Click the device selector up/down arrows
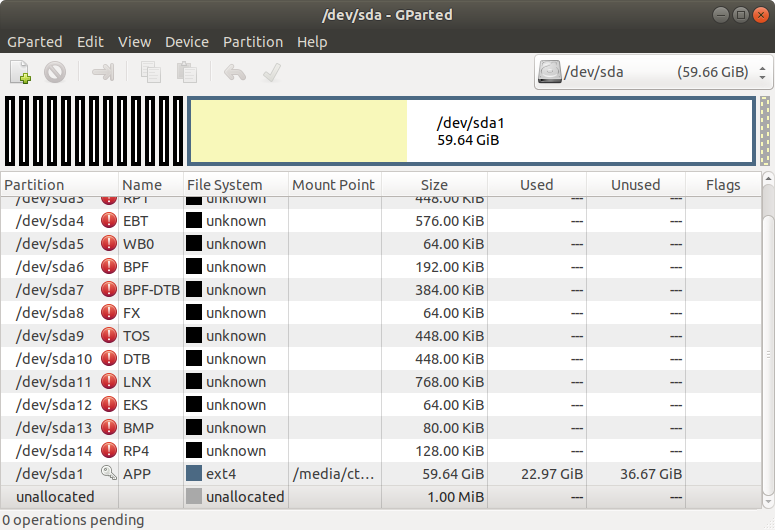775x530 pixels. [763, 73]
